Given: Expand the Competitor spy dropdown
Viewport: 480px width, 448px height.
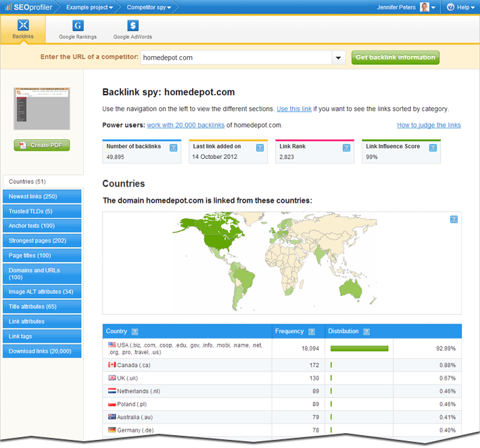Looking at the screenshot, I should coord(169,7).
